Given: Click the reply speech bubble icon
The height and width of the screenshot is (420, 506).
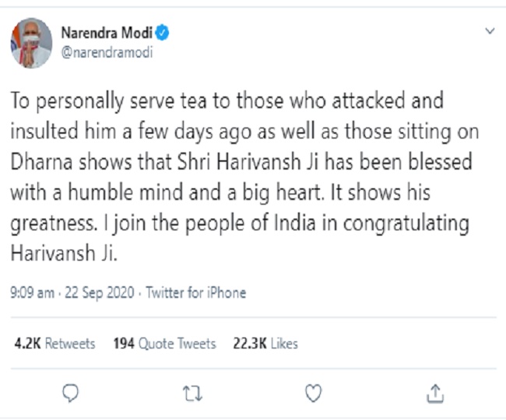Looking at the screenshot, I should click(71, 394).
